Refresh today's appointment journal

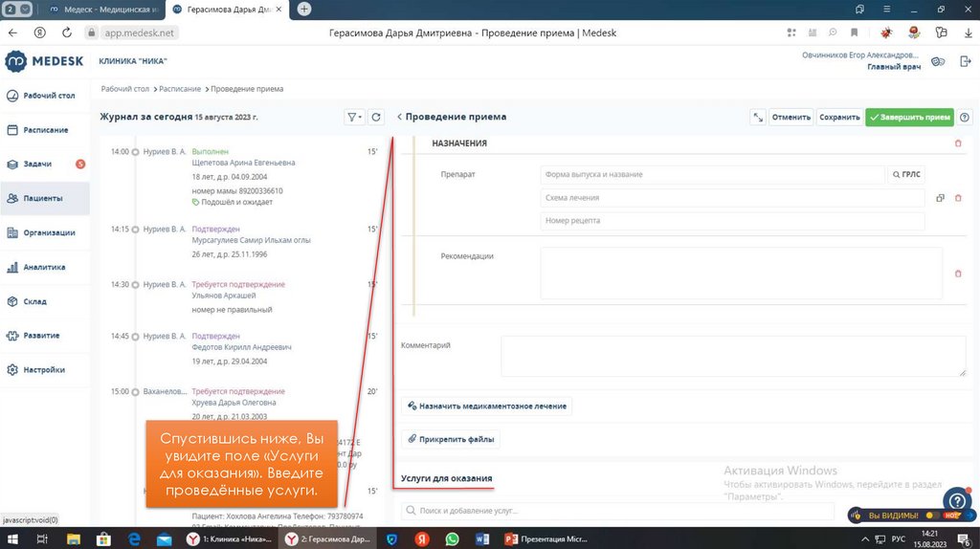pyautogui.click(x=376, y=117)
